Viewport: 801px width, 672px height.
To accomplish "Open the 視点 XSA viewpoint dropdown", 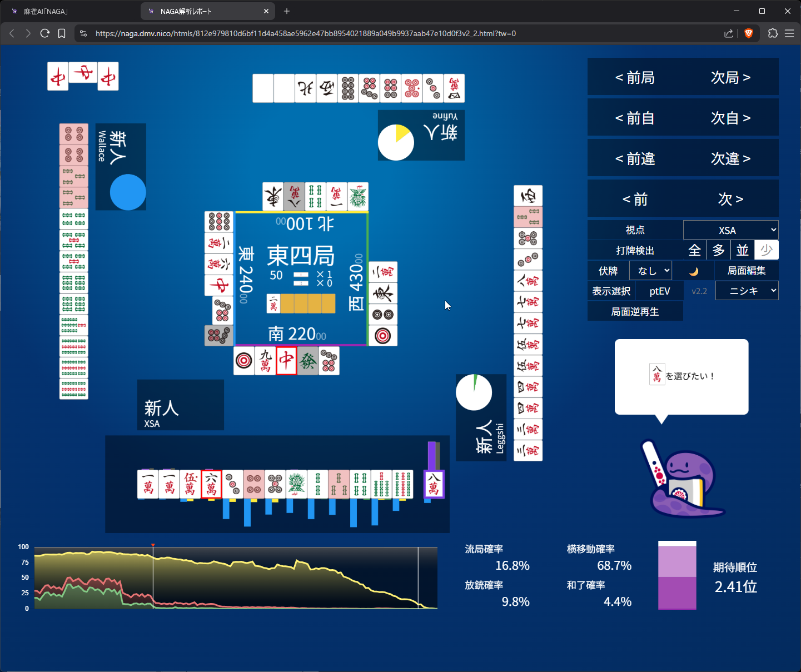I will point(730,230).
